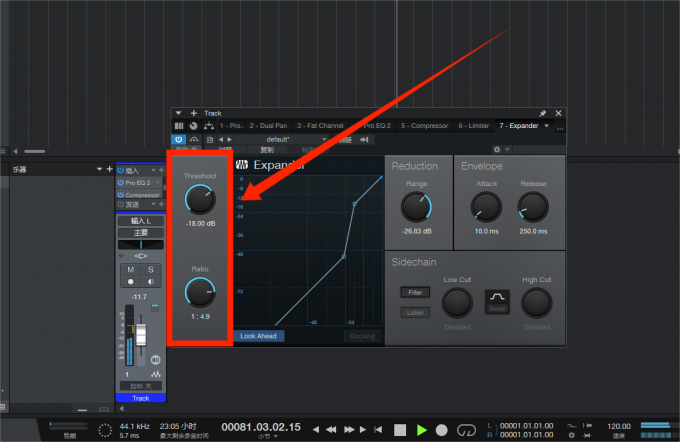Go to previous preset arrow
680x442 pixels.
tap(221, 140)
